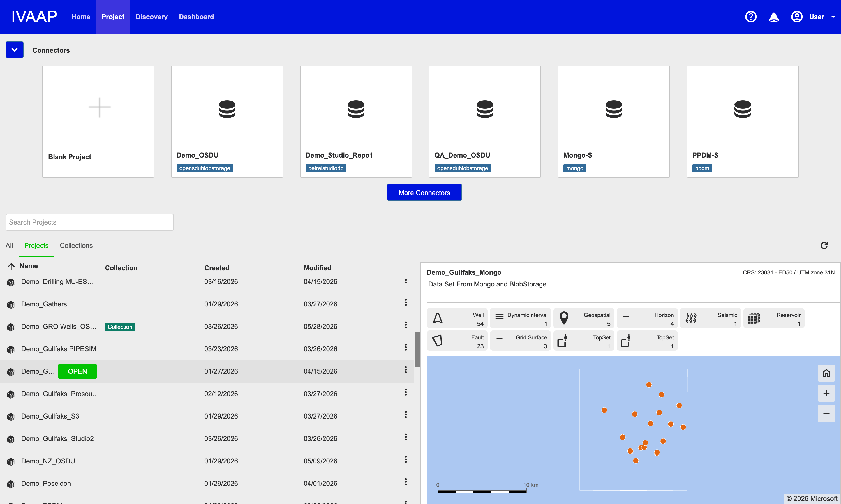Click the petrelstudiodb tag
This screenshot has width=841, height=504.
point(326,168)
